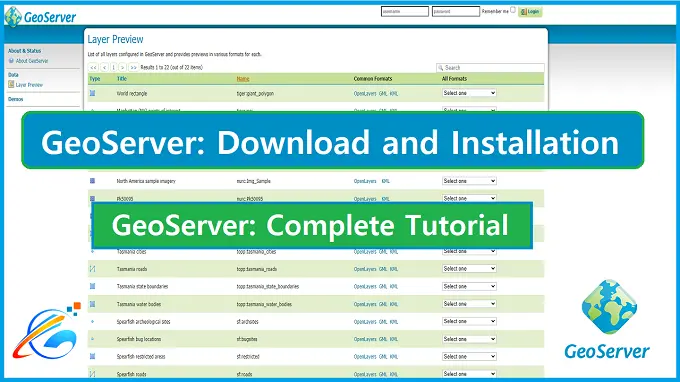680x382 pixels.
Task: Click the polygon type icon for World rectangle
Action: (92, 93)
